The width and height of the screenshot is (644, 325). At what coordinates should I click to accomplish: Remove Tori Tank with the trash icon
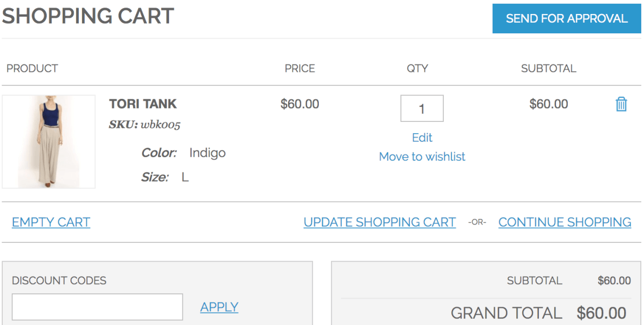(x=621, y=104)
